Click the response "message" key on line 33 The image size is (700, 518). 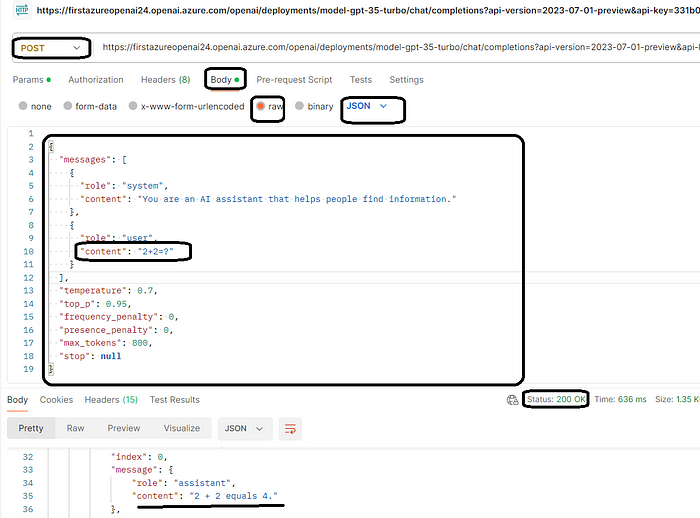pos(134,470)
